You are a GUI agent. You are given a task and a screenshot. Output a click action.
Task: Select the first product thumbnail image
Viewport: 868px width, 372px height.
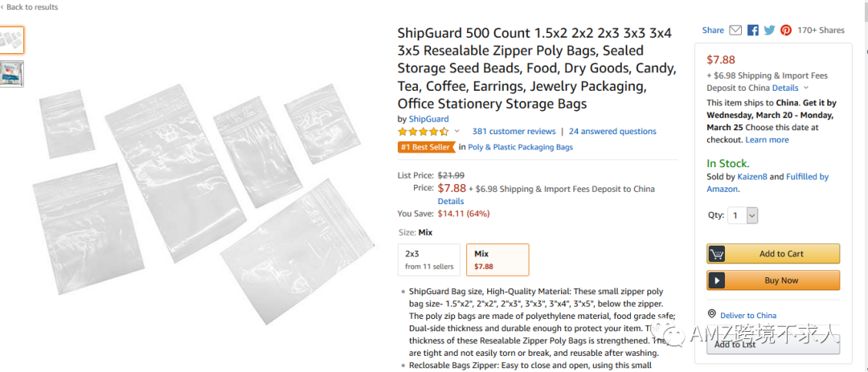point(11,39)
